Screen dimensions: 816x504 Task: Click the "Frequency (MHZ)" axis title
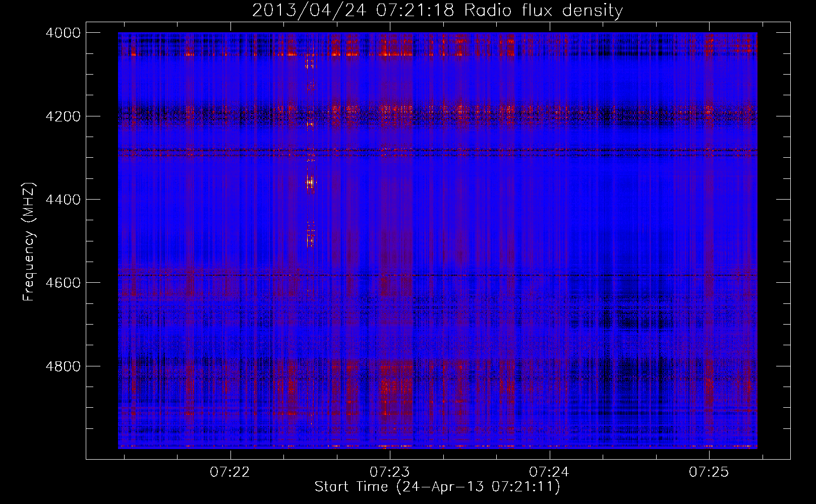coord(29,242)
